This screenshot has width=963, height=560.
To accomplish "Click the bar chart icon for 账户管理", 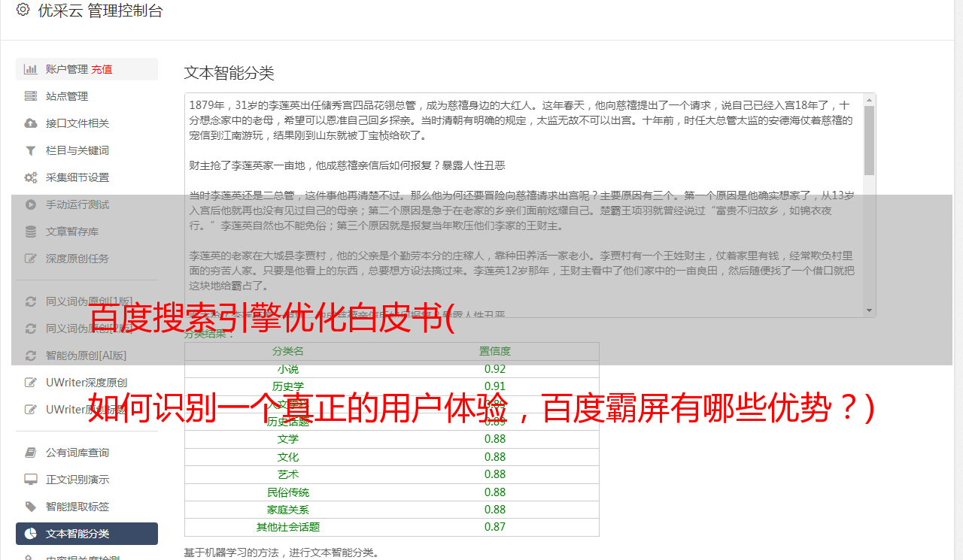I will 31,69.
